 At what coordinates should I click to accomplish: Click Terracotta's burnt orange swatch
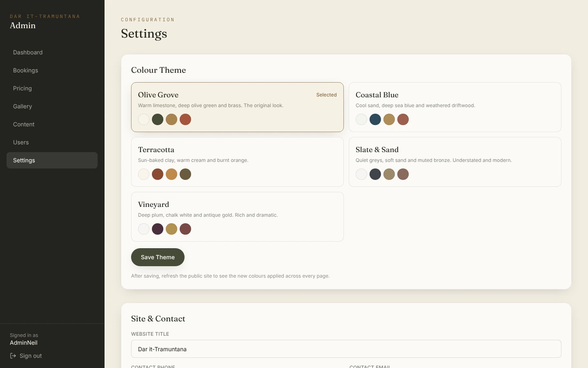point(171,174)
